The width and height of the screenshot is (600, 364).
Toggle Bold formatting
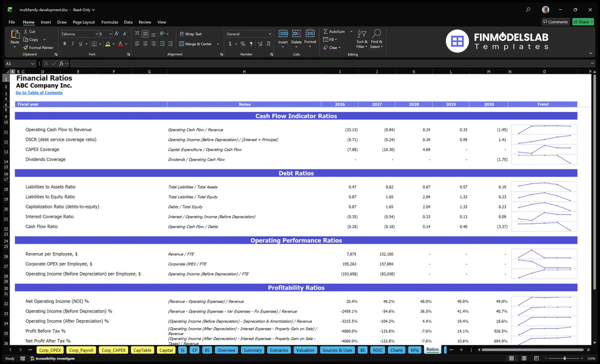[x=64, y=44]
